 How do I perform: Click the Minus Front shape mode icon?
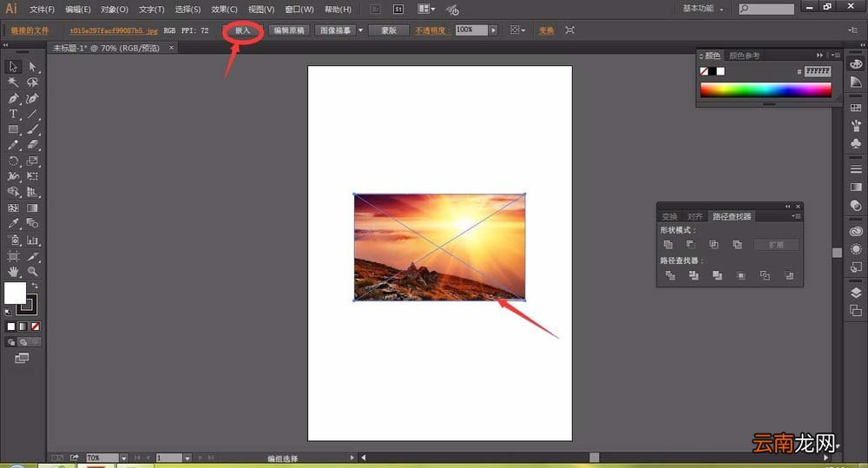(x=691, y=244)
